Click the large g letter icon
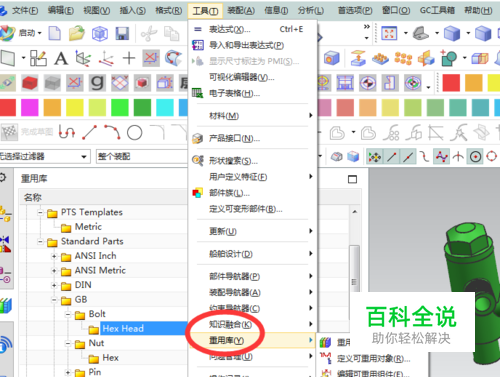 click(97, 82)
